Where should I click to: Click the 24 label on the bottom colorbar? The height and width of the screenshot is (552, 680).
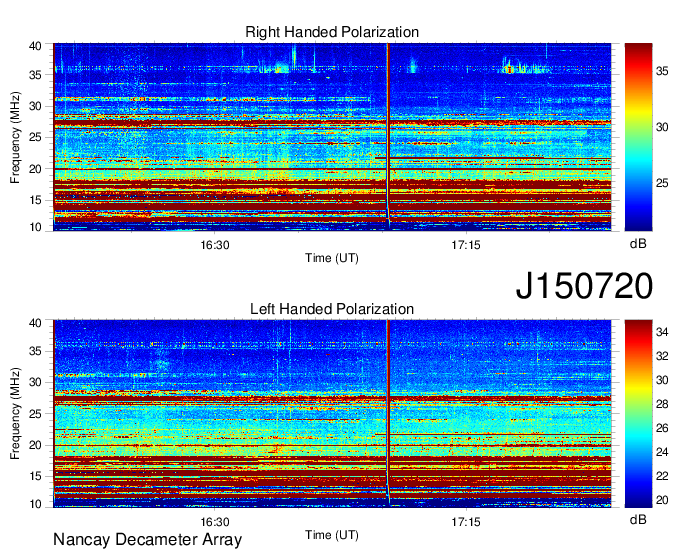pos(662,452)
